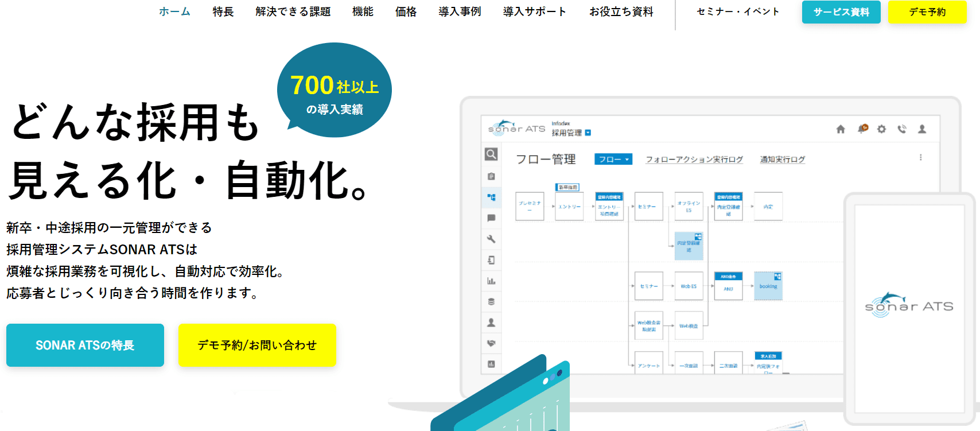Open the three-dot menu beside 通知実行ログ
Image resolution: width=980 pixels, height=431 pixels.
tap(921, 157)
